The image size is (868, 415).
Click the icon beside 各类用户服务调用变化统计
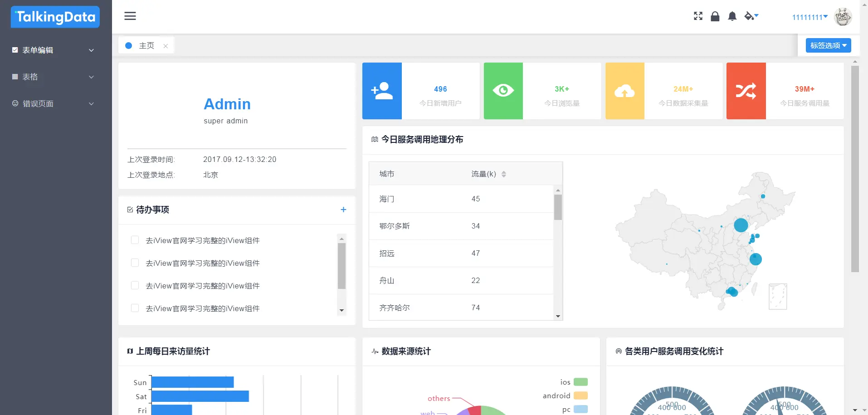click(x=619, y=351)
